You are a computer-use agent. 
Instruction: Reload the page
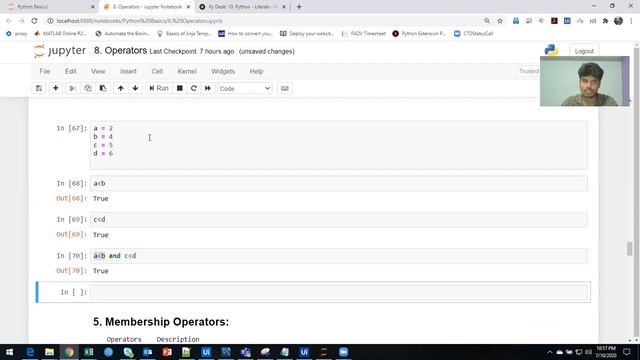[34, 21]
